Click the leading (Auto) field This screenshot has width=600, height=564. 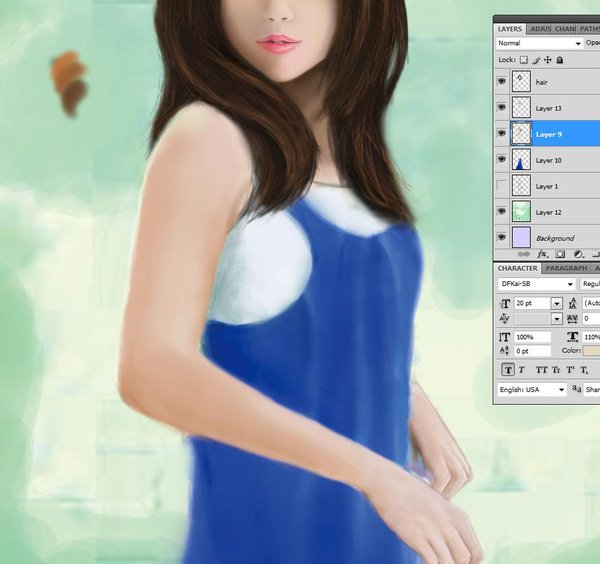pyautogui.click(x=591, y=304)
